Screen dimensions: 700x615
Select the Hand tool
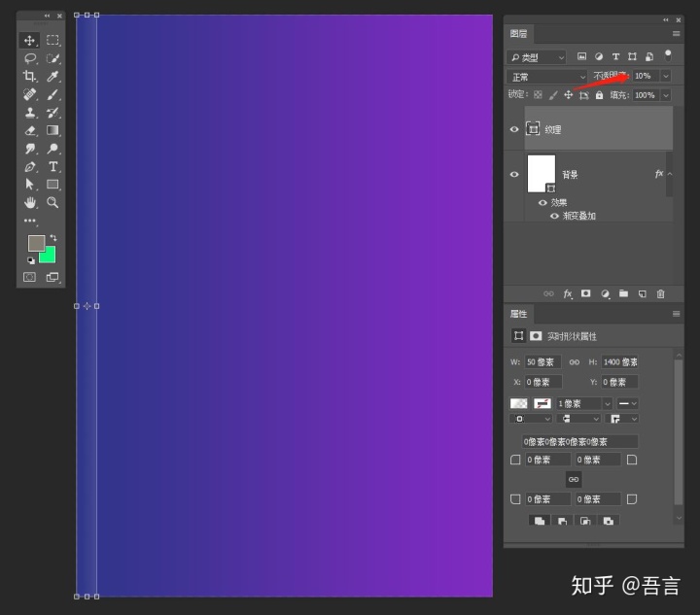tap(29, 202)
